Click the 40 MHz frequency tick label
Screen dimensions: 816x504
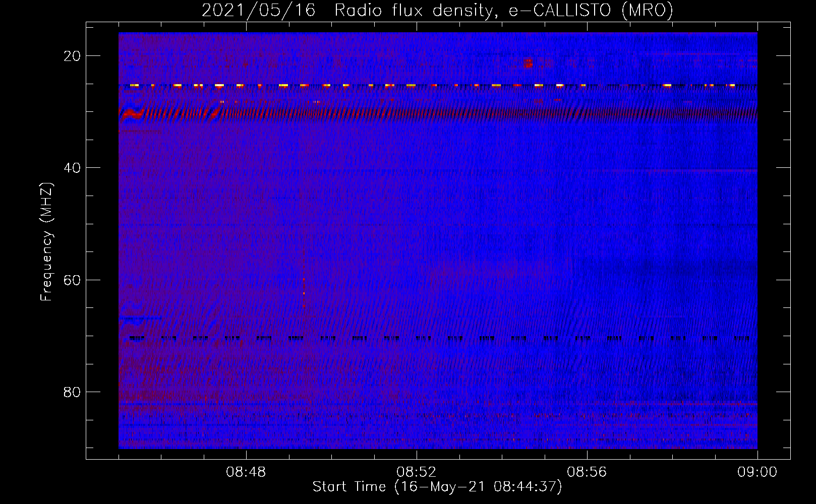(x=72, y=168)
